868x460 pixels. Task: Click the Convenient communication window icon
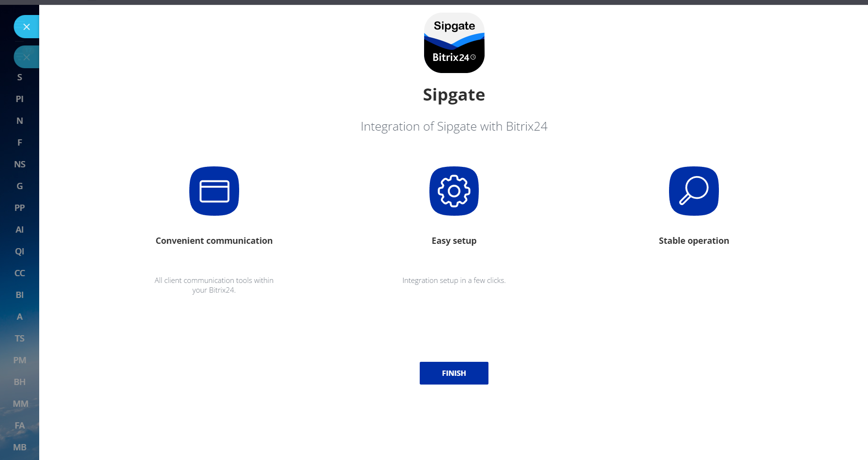pyautogui.click(x=214, y=191)
